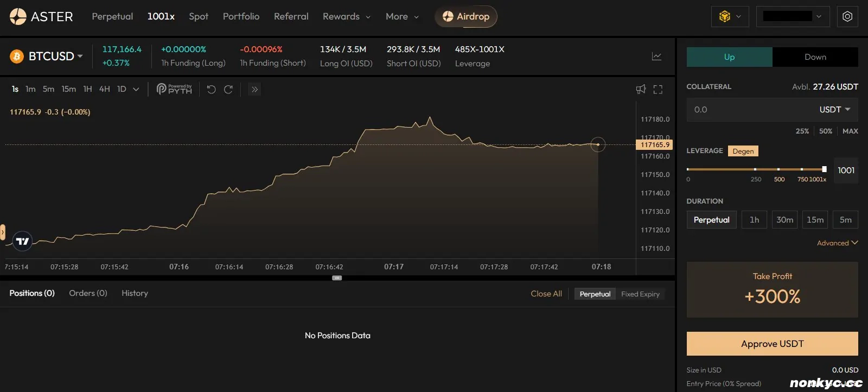Click the ASTER logo
Viewport: 868px width, 392px height.
pos(41,16)
